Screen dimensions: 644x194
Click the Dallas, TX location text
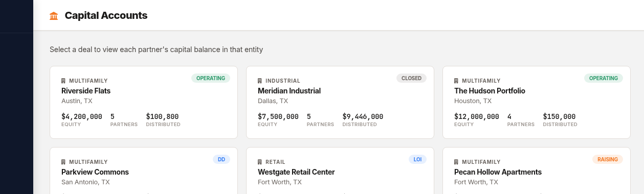(273, 101)
